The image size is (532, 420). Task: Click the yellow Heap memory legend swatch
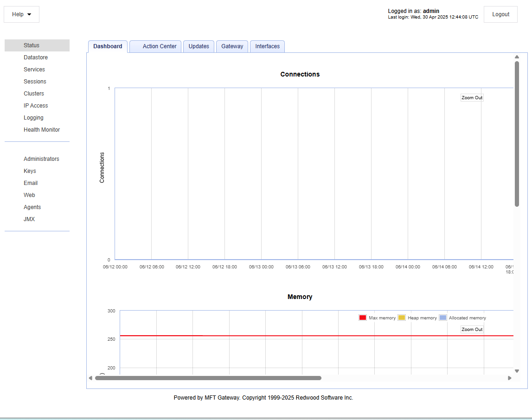tap(401, 318)
